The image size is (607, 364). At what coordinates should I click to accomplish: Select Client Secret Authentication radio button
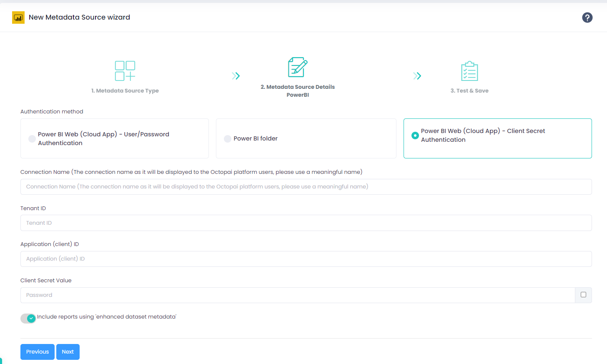415,136
